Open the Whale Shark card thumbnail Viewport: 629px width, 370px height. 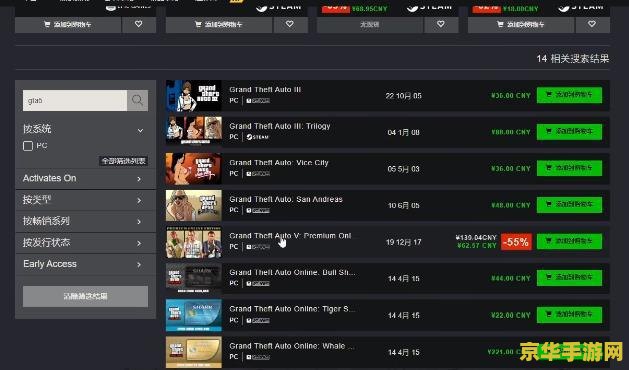(193, 352)
